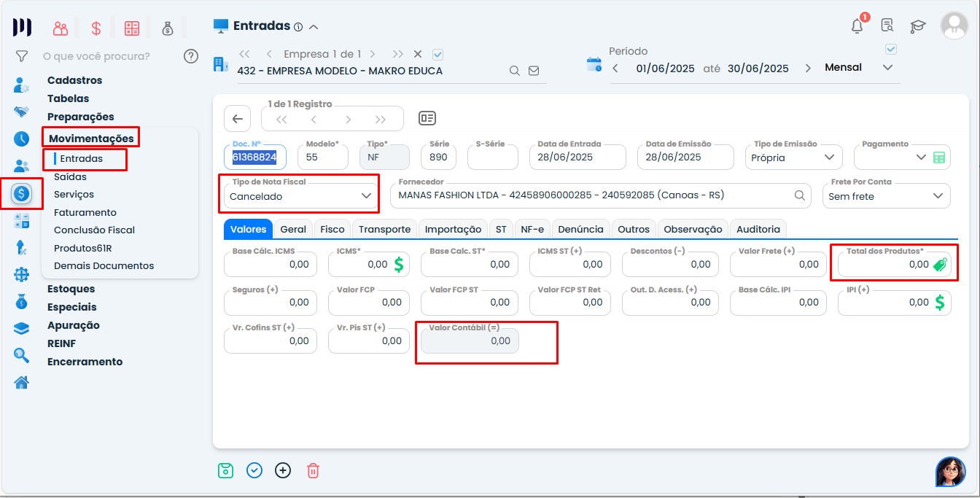Open the money bag icon in top toolbar
This screenshot has height=498, width=980.
168,28
